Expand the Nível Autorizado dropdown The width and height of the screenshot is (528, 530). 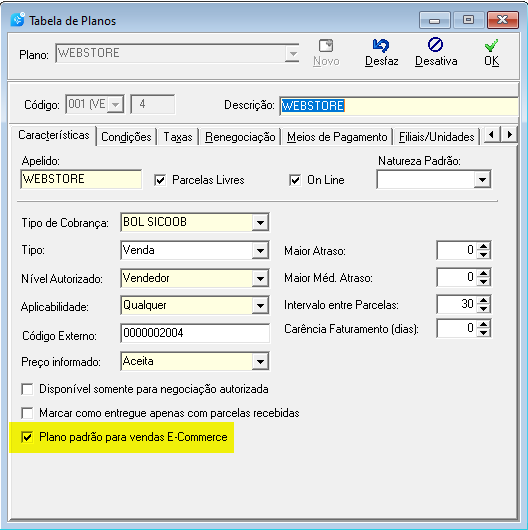coord(260,279)
